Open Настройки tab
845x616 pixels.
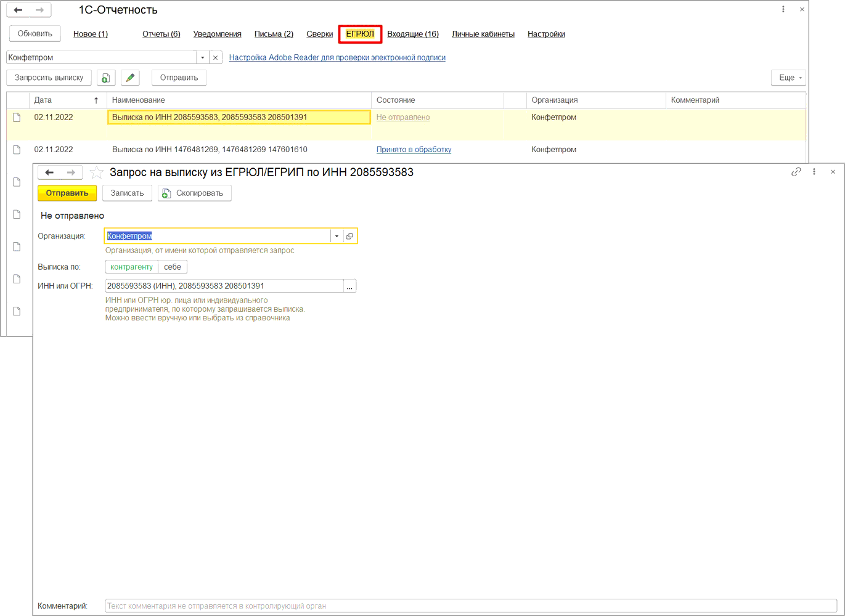(546, 34)
